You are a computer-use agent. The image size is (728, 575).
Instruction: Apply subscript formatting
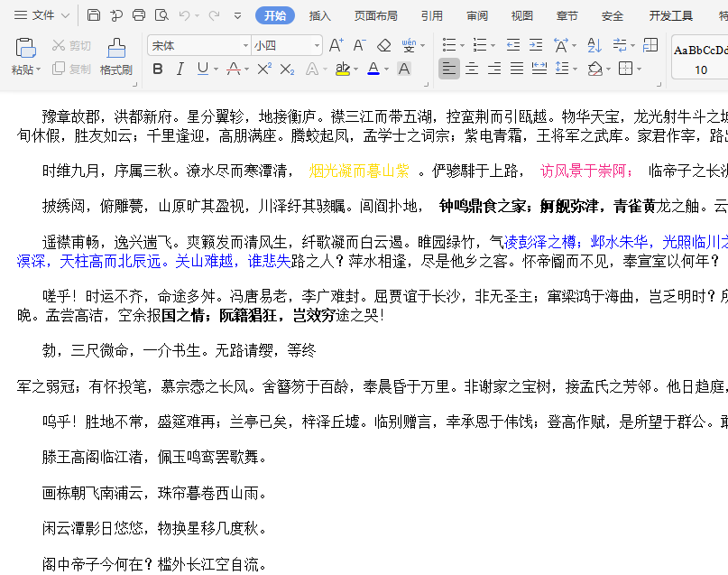click(x=289, y=70)
